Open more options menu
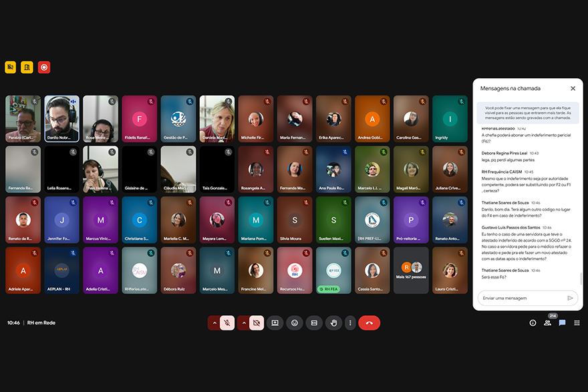Image resolution: width=588 pixels, height=392 pixels. (x=350, y=323)
